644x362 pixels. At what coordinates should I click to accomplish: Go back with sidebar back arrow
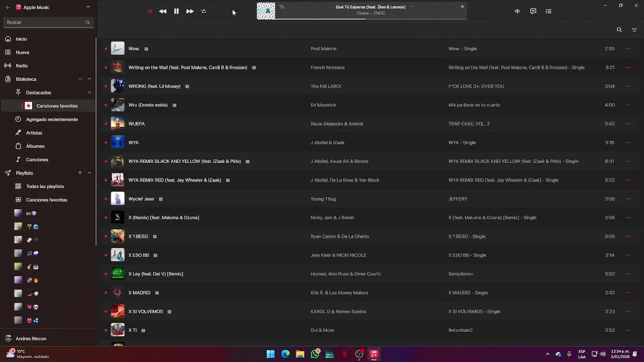click(x=8, y=7)
